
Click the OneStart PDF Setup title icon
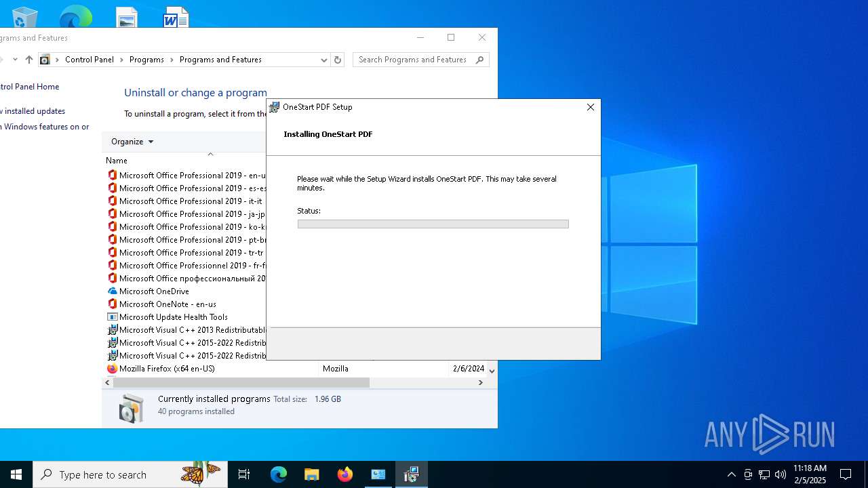[x=274, y=107]
